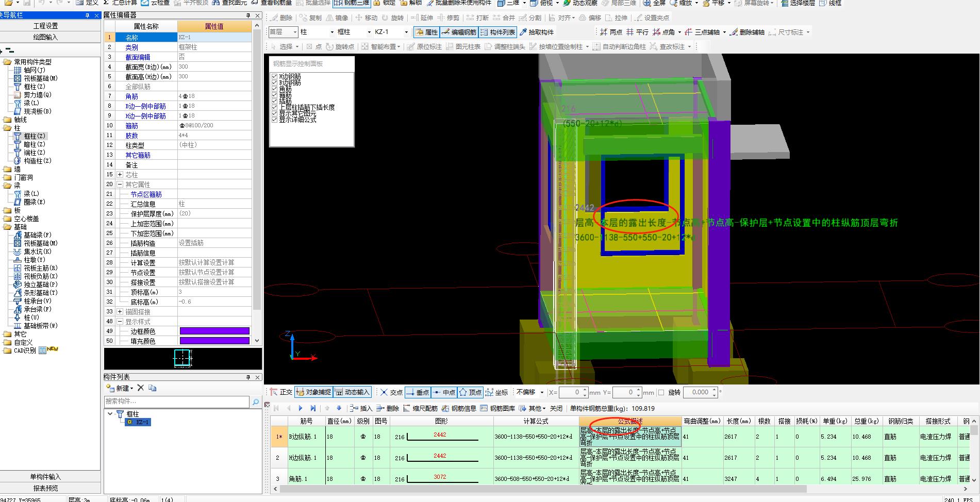
Task: Click the 偏移 offset tool
Action: pos(590,18)
